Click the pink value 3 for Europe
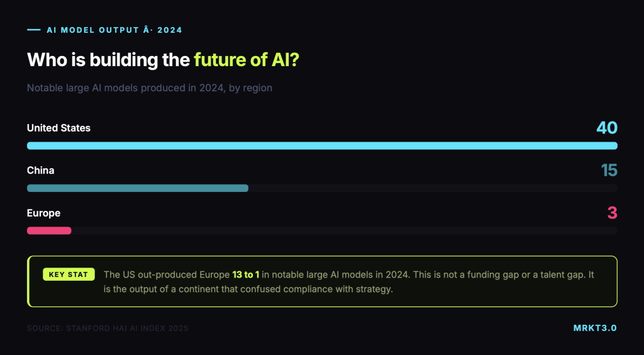Viewport: 644px width, 355px height. click(612, 213)
